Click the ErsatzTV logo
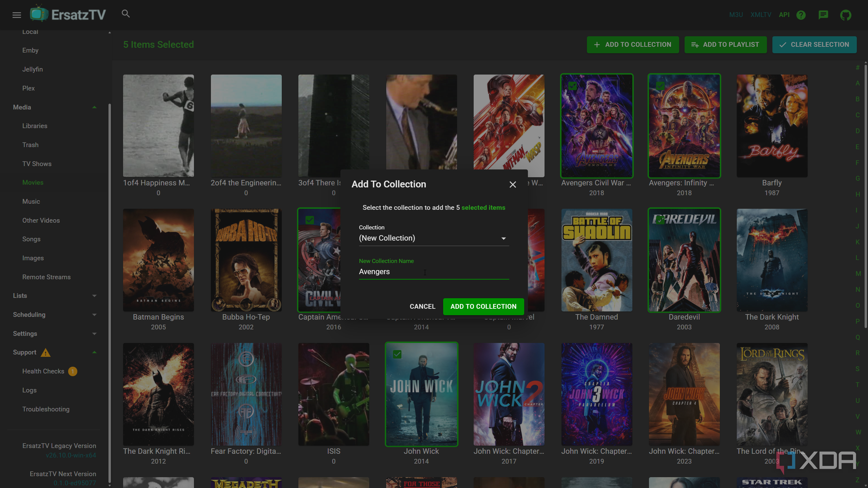This screenshot has width=868, height=488. [x=68, y=14]
